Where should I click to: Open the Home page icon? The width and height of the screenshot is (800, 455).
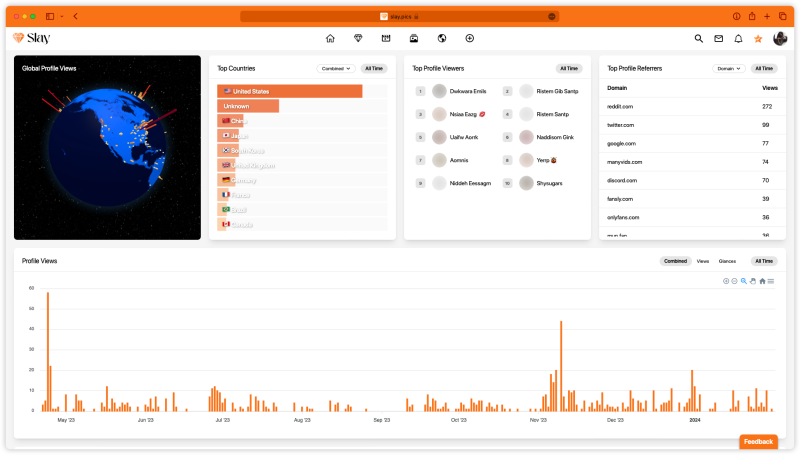pyautogui.click(x=330, y=38)
